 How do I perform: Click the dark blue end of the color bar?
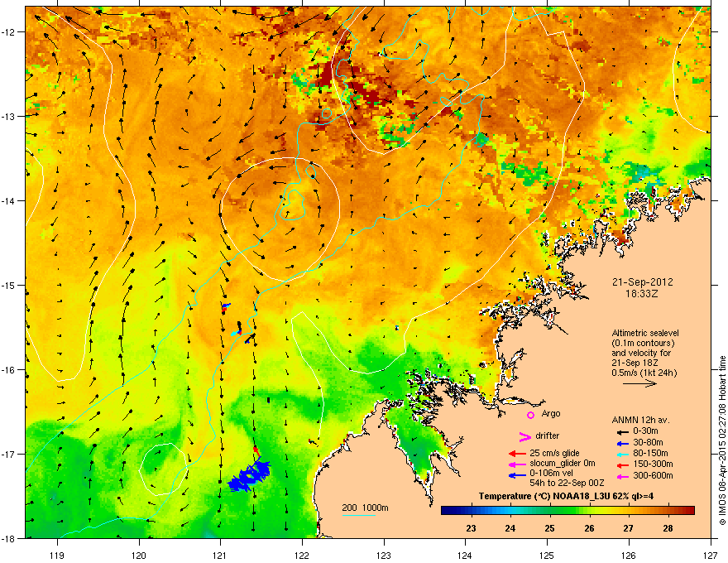click(447, 511)
